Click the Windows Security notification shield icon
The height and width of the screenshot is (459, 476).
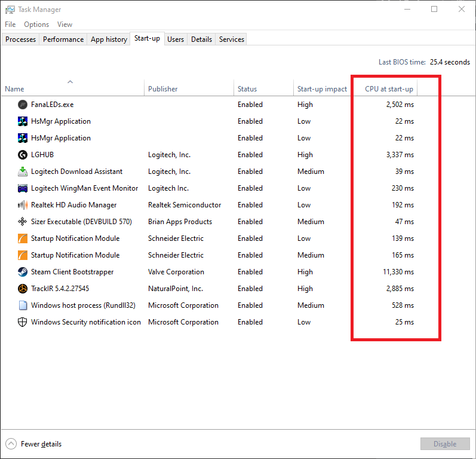point(23,322)
